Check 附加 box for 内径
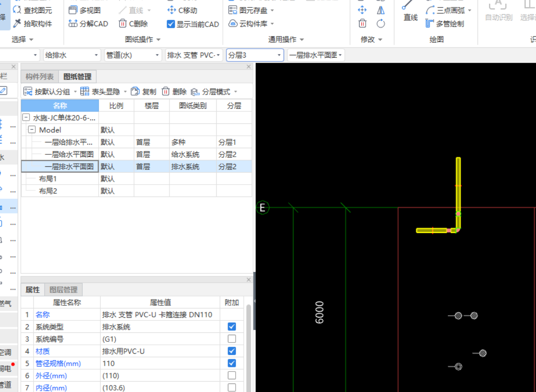This screenshot has height=392, width=536. 232,387
